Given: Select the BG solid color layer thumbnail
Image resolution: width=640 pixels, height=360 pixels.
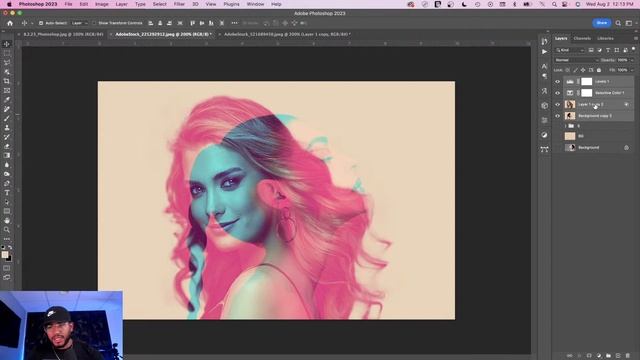Looking at the screenshot, I should [x=570, y=136].
